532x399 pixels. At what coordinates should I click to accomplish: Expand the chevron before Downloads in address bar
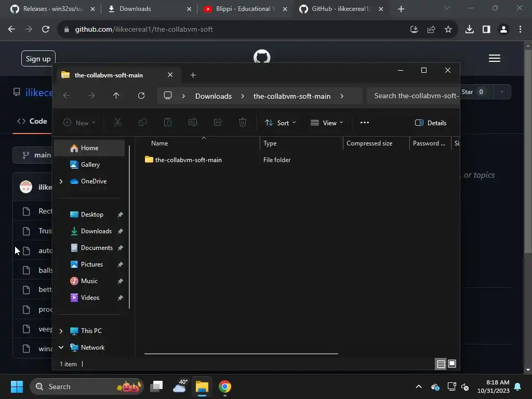tap(183, 96)
